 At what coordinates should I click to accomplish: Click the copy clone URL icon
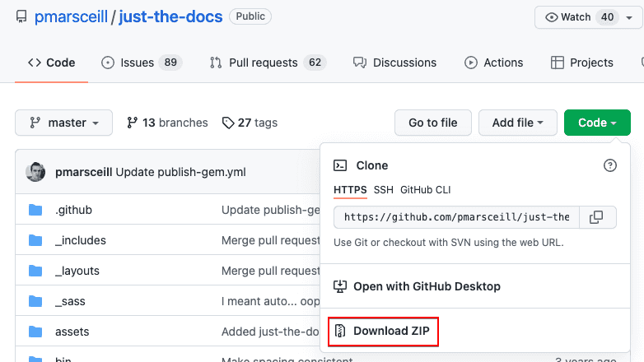click(x=597, y=217)
